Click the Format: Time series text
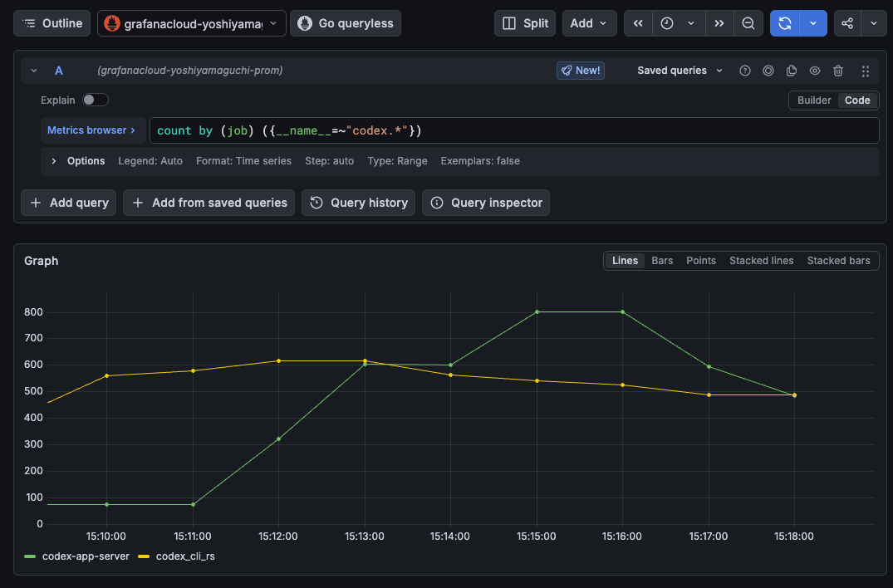The image size is (893, 588). pyautogui.click(x=243, y=161)
